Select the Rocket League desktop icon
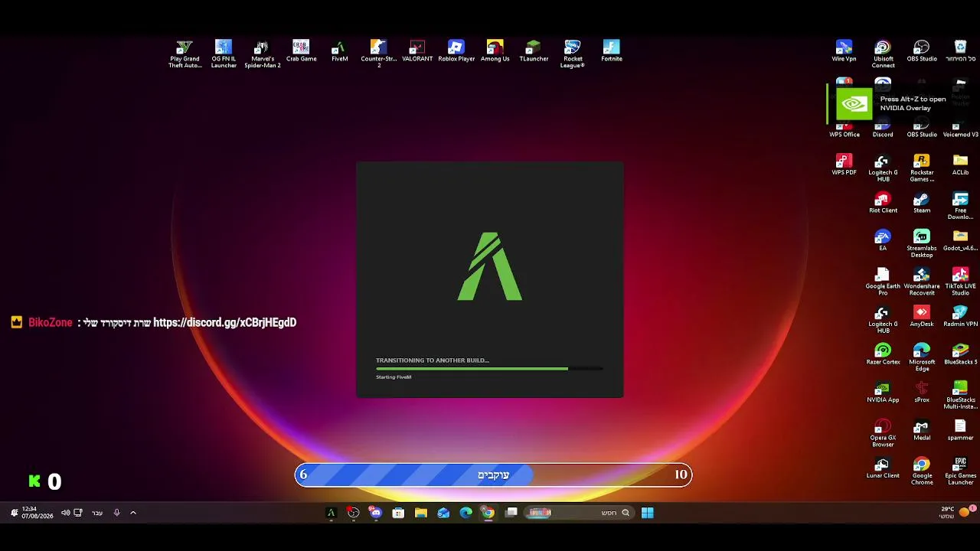Image resolution: width=980 pixels, height=551 pixels. (573, 54)
